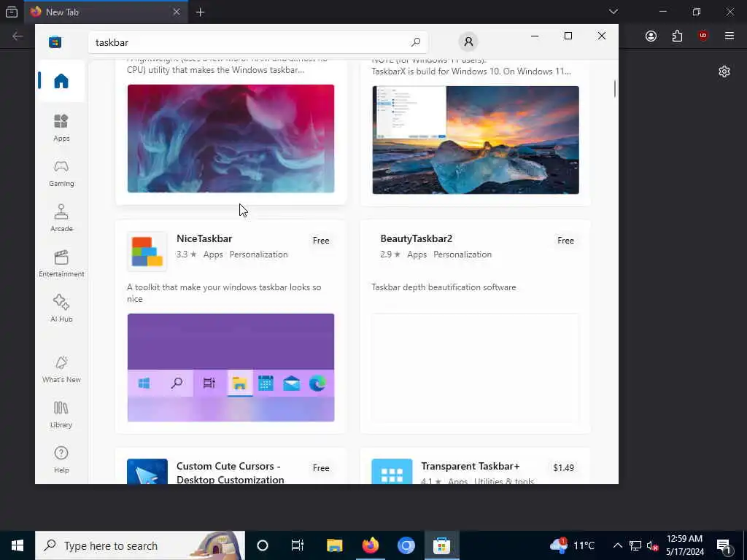
Task: Open What's New in the Store sidebar
Action: [61, 370]
